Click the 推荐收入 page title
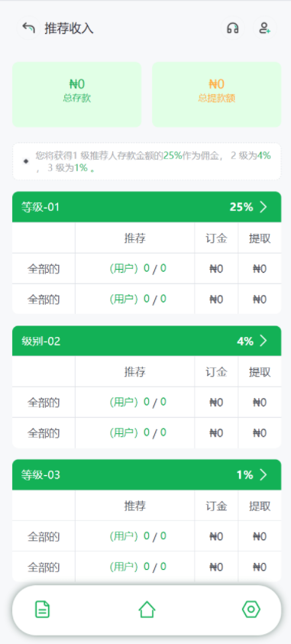The height and width of the screenshot is (644, 291). click(x=69, y=28)
